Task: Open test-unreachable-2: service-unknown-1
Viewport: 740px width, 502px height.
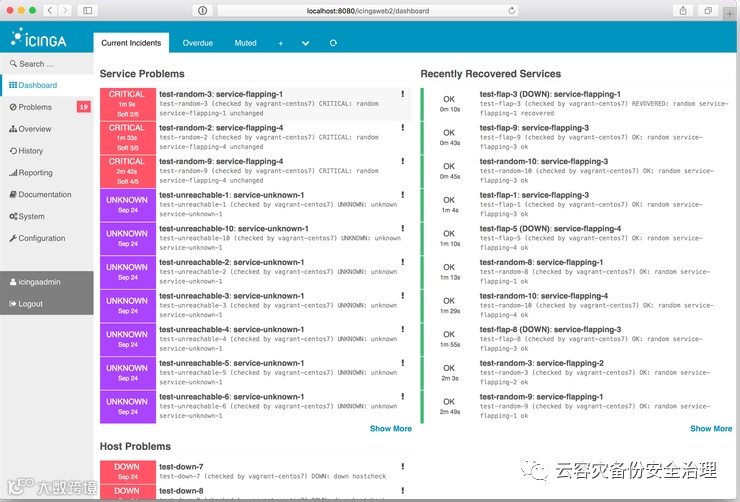Action: tap(231, 262)
